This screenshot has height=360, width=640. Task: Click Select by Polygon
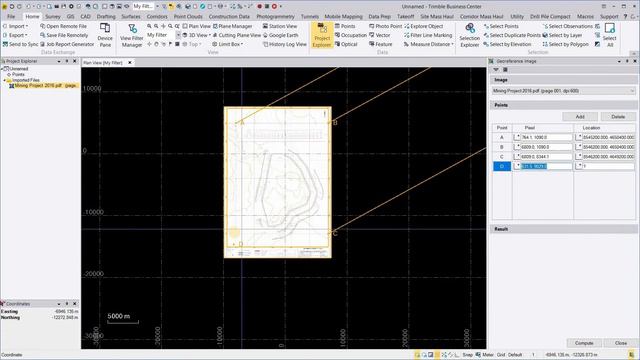[565, 44]
